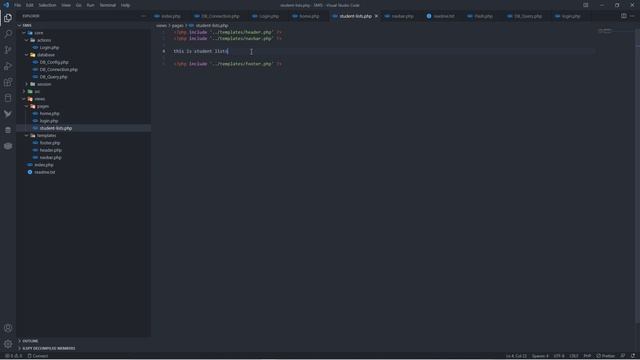Click the split editor icon
This screenshot has width=640, height=360.
point(624,16)
